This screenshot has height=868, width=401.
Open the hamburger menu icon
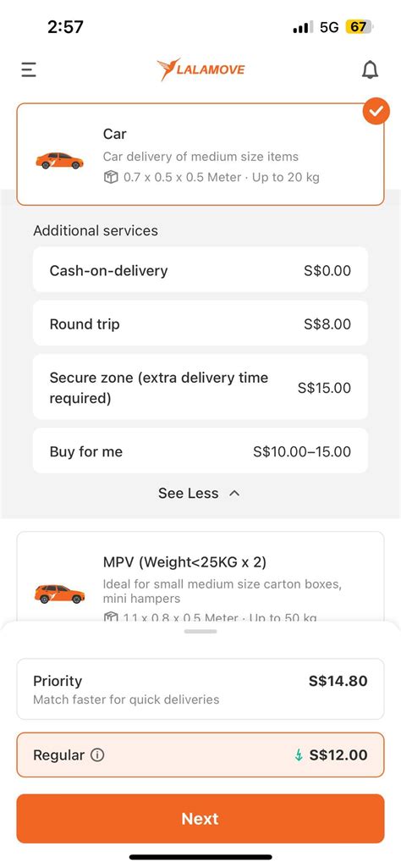(x=29, y=69)
